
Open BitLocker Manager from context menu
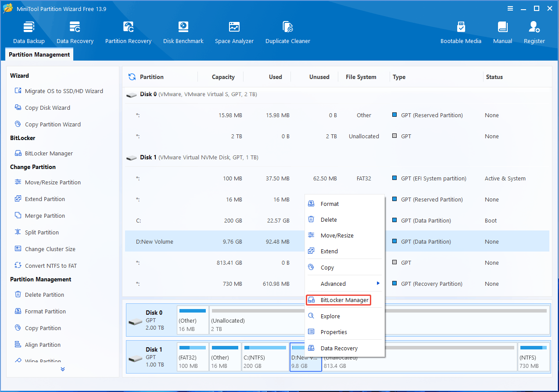click(339, 300)
